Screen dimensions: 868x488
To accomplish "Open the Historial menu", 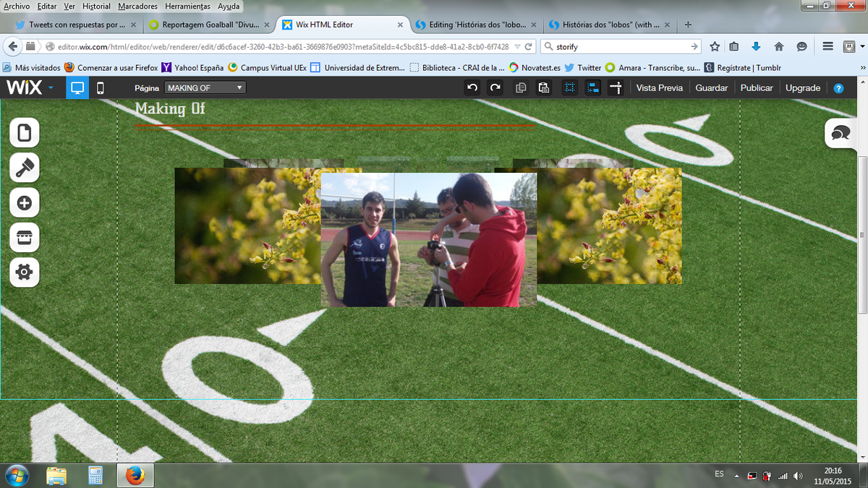I will tap(96, 6).
